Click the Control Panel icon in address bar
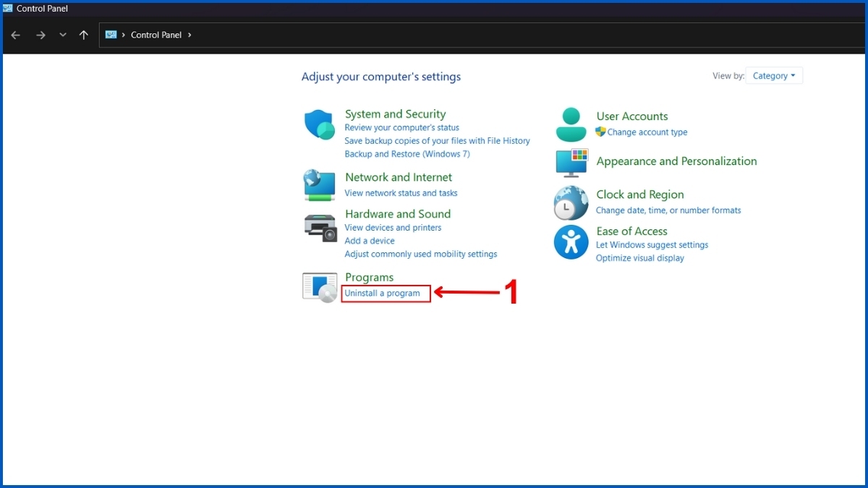The image size is (868, 488). 111,34
